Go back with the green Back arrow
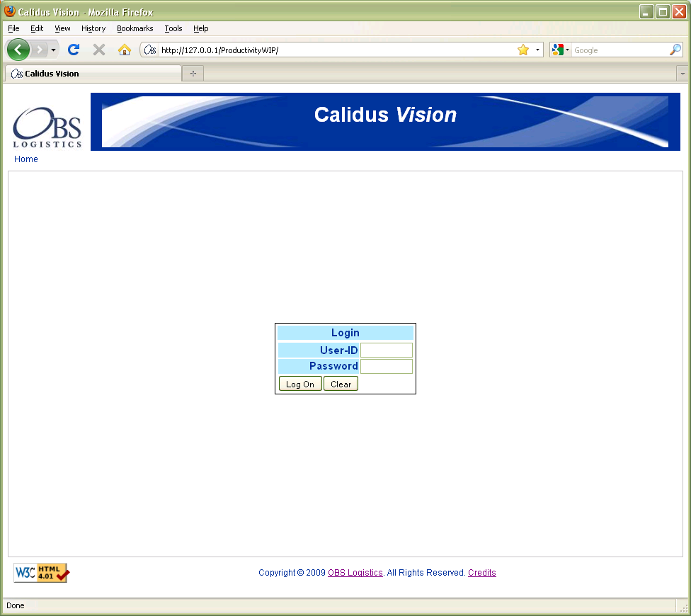This screenshot has height=616, width=691. [18, 50]
